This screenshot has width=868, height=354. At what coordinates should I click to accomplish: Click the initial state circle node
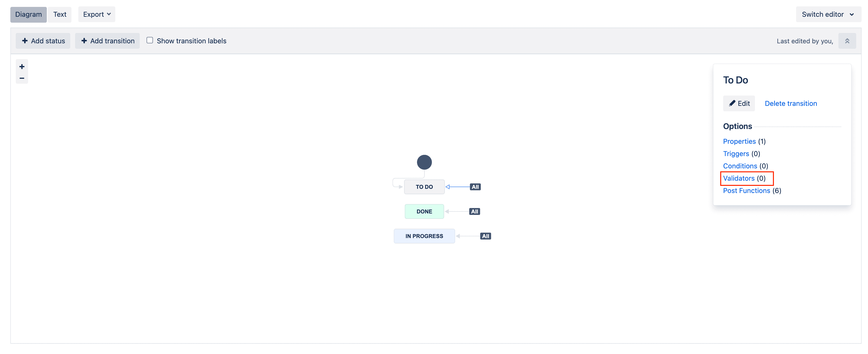(x=424, y=162)
